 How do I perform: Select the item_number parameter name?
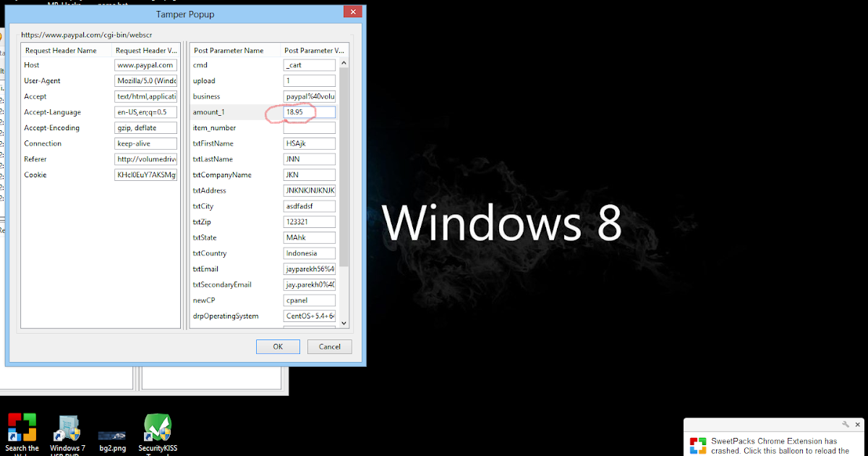(214, 128)
